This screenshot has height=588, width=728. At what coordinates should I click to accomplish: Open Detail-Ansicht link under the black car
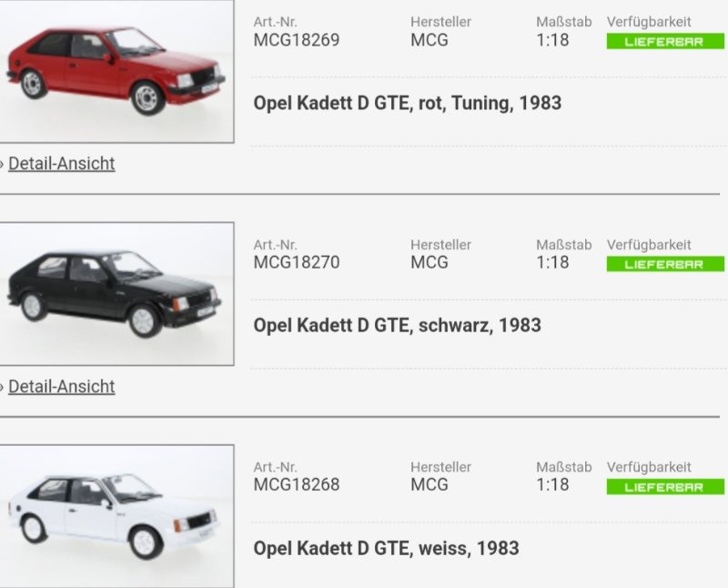(x=61, y=387)
